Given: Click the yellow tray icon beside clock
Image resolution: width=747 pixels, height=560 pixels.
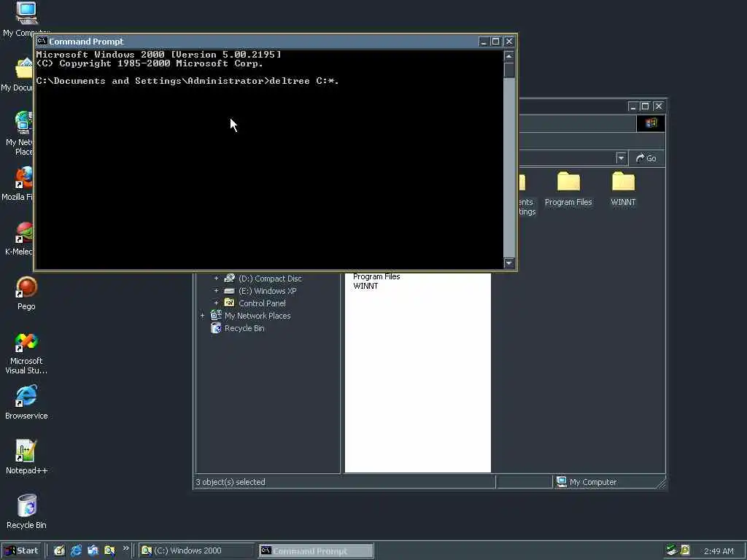Looking at the screenshot, I should click(x=685, y=551).
